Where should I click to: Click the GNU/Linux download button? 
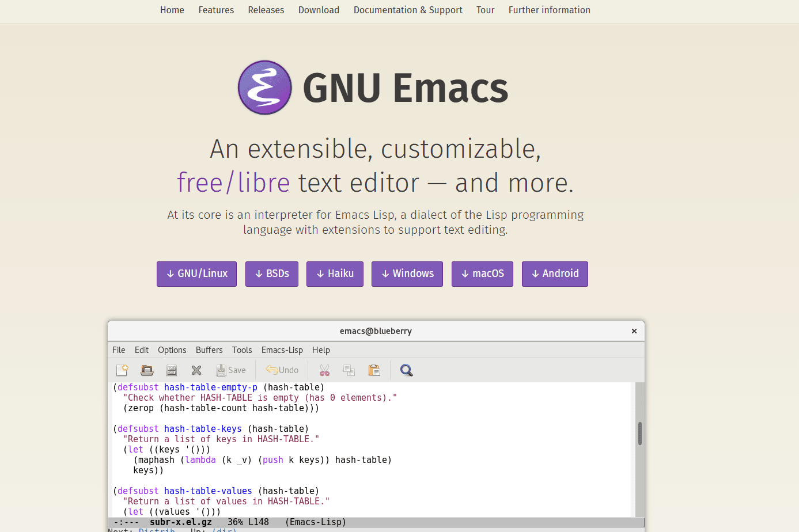click(196, 274)
